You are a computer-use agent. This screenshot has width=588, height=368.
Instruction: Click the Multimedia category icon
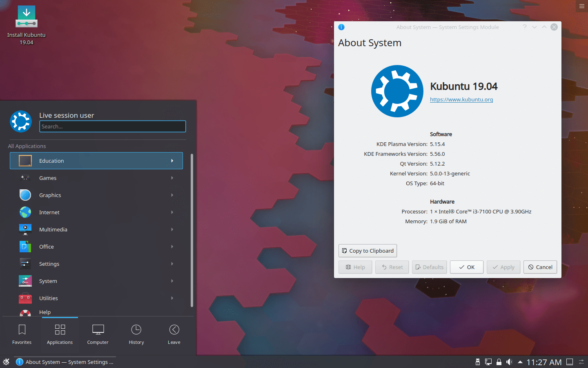(x=25, y=229)
